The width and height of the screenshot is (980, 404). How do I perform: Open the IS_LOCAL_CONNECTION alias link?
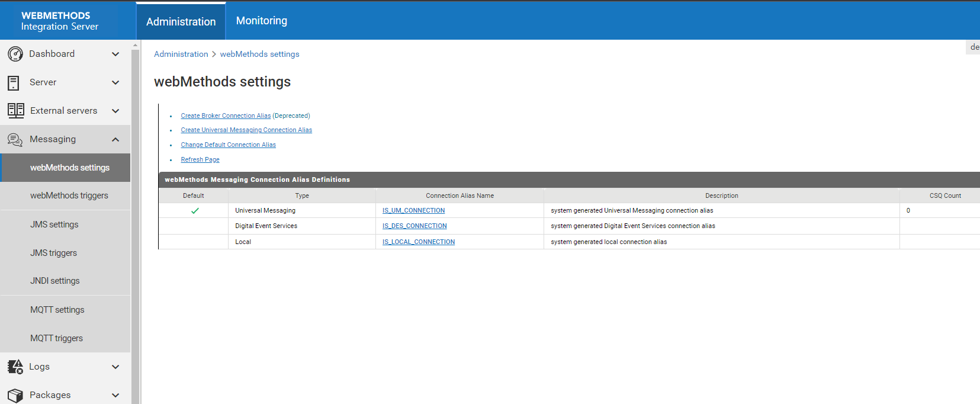419,242
